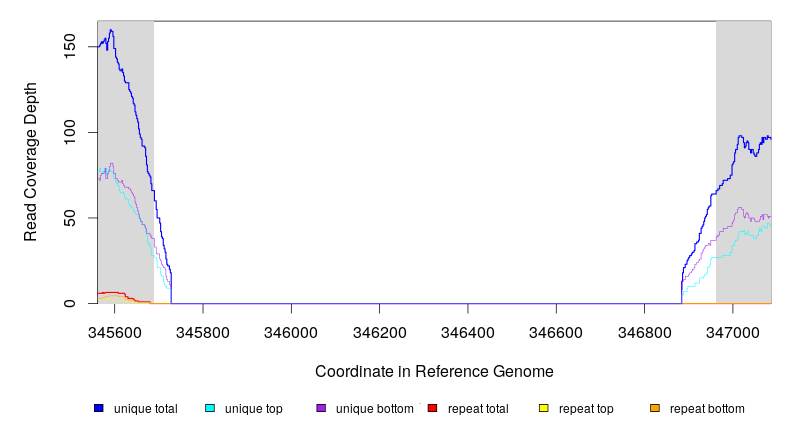Viewport: 792px width, 432px height.
Task: Select the 'repeat bottom' legend label text
Action: (706, 409)
